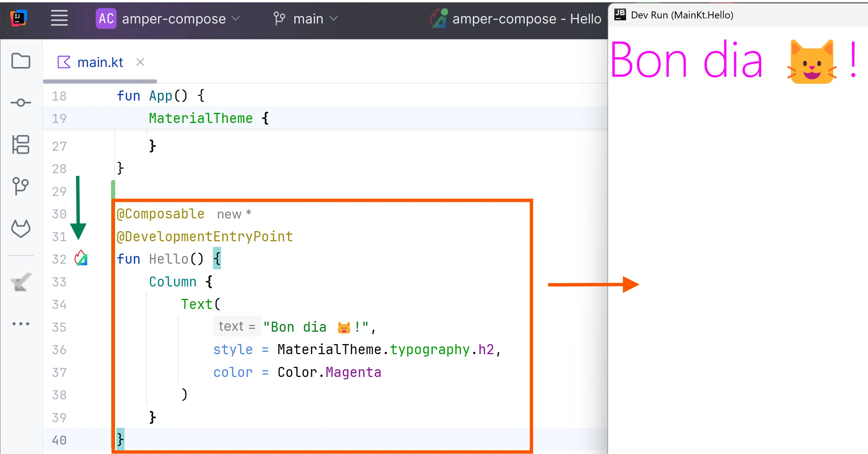Open the Commit tool window icon
Image resolution: width=868 pixels, height=454 pixels.
click(x=20, y=103)
